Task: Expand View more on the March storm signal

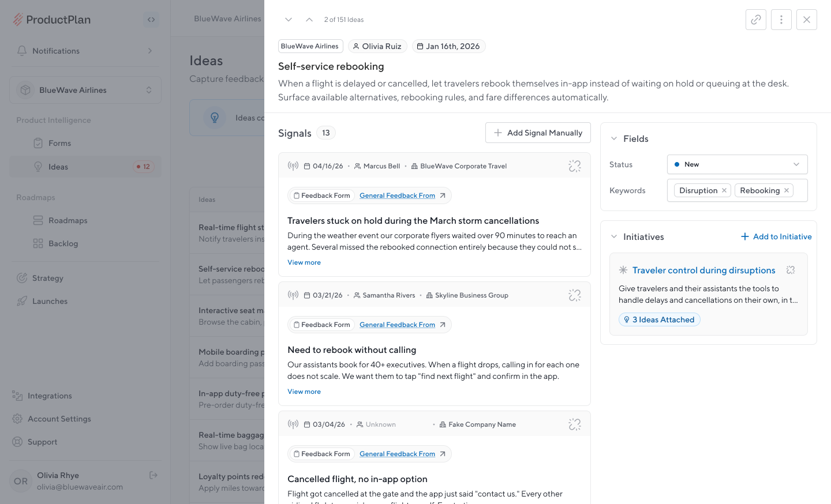Action: 304,262
